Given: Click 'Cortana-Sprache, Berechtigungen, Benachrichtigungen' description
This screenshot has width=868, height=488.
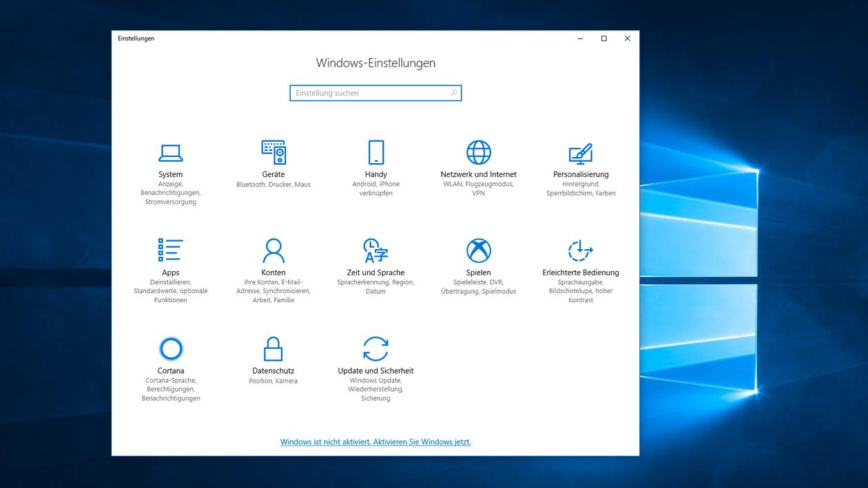Looking at the screenshot, I should tap(171, 390).
